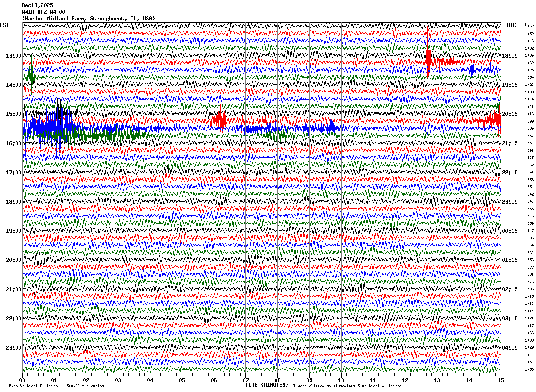Click the 12 minute axis tick label
536x392 pixels.
click(405, 380)
